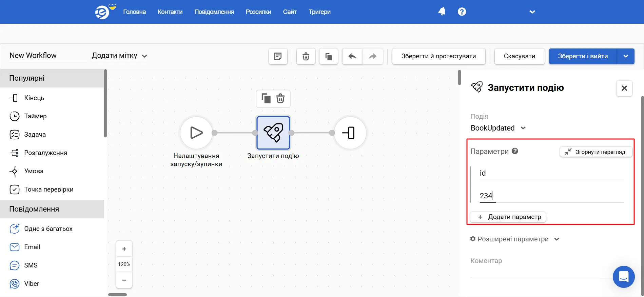Open the help question mark icon
This screenshot has width=644, height=297.
[x=462, y=12]
